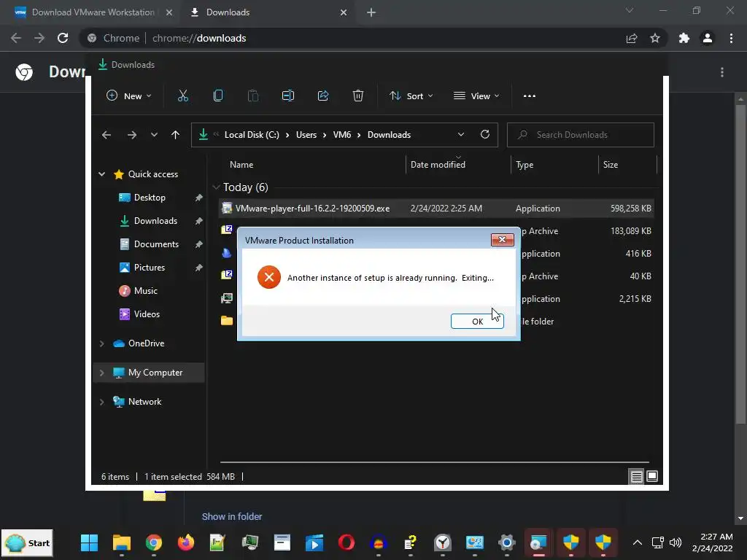Screen dimensions: 747x560
Task: Click OK in the VMware error dialog
Action: pyautogui.click(x=477, y=321)
